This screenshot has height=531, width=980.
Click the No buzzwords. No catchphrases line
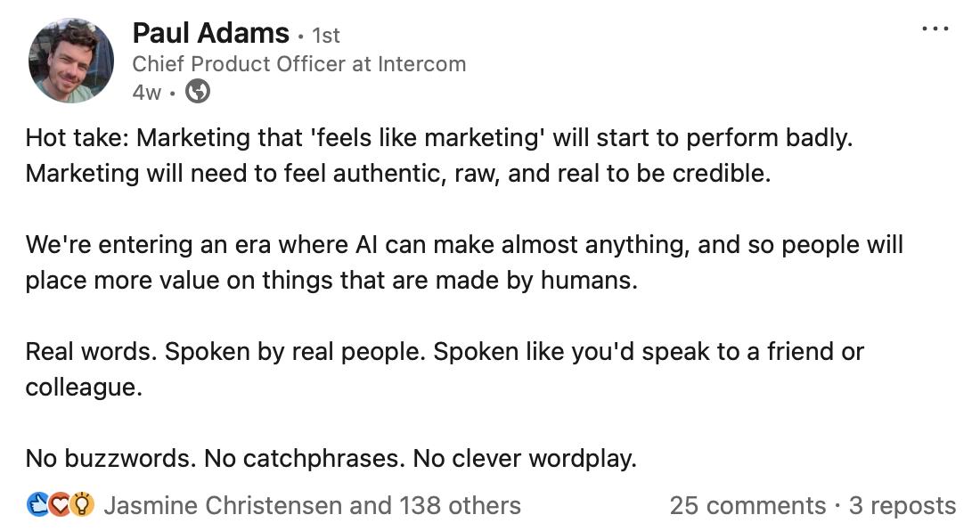pyautogui.click(x=331, y=459)
